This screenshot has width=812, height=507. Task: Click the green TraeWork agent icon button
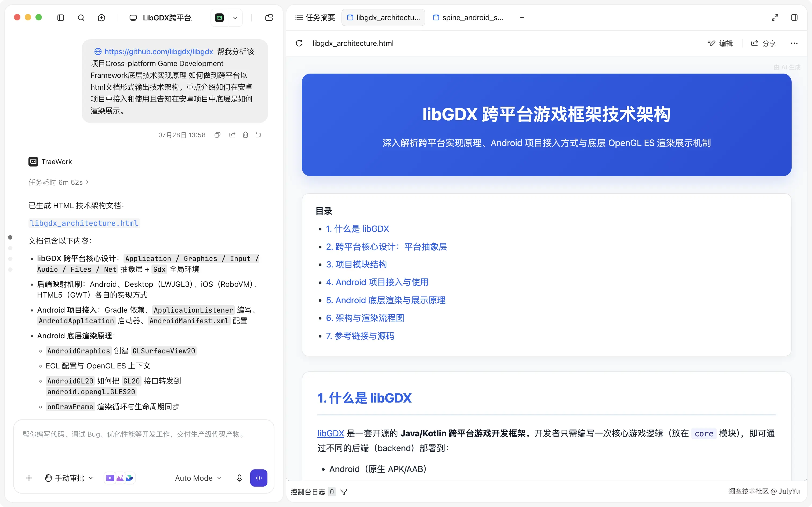click(220, 18)
